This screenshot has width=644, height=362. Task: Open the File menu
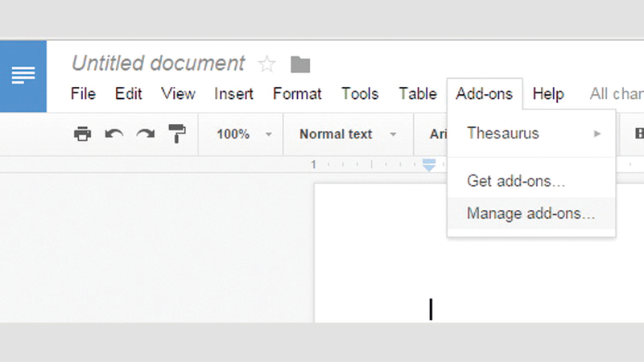[x=83, y=94]
